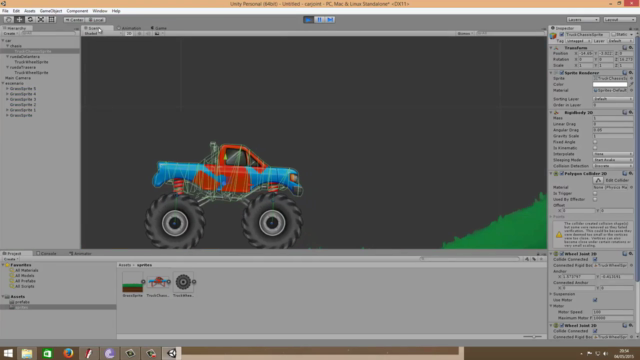Click the Step forward button

tap(330, 20)
